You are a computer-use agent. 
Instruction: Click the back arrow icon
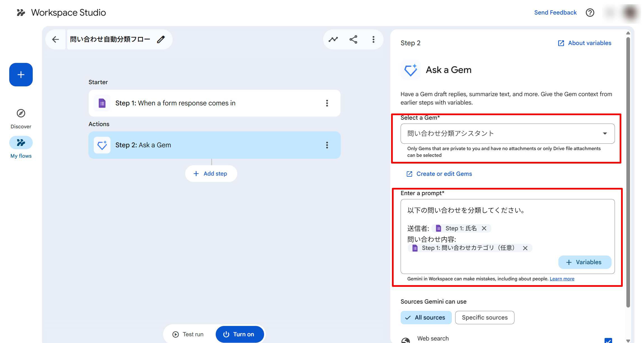click(55, 39)
